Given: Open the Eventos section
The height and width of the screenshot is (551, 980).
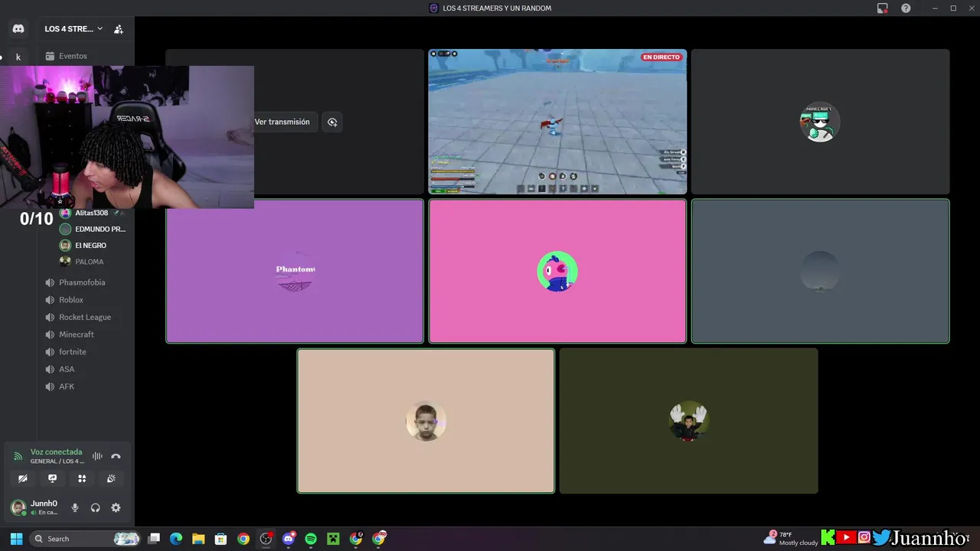Looking at the screenshot, I should 73,56.
